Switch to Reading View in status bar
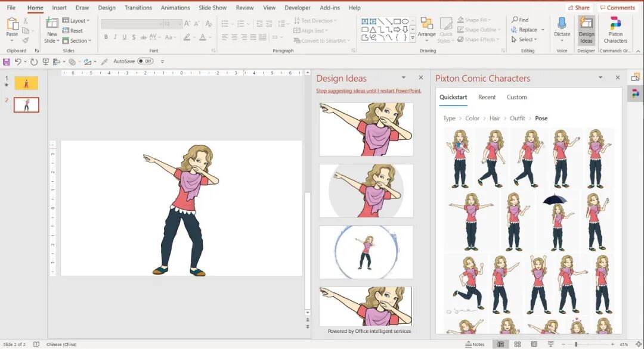644x349 pixels. [534, 344]
